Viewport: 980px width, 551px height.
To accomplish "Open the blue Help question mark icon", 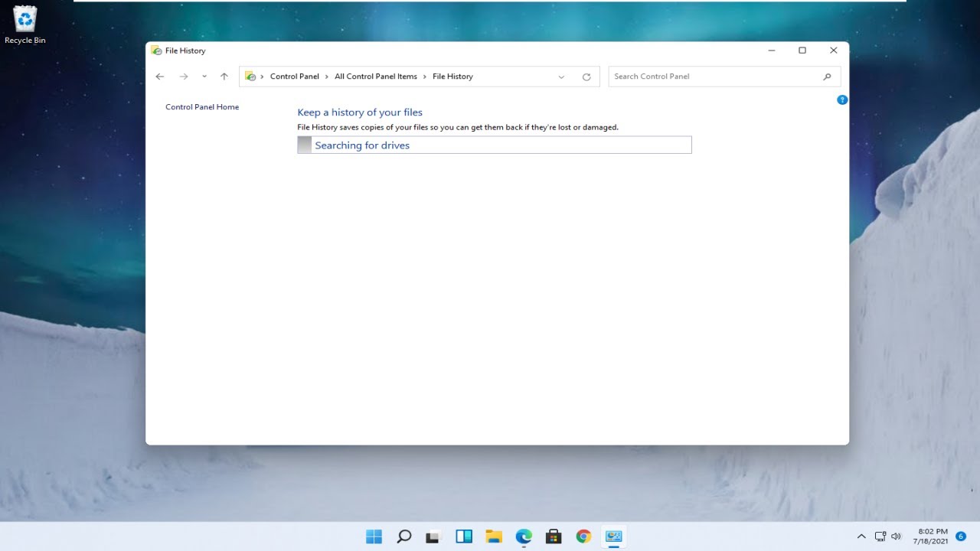I will point(842,99).
